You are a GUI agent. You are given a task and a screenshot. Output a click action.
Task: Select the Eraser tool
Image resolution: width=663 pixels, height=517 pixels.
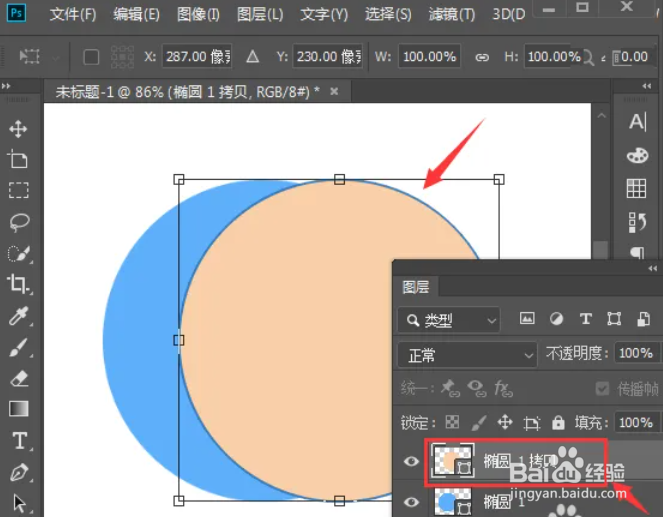pyautogui.click(x=19, y=378)
